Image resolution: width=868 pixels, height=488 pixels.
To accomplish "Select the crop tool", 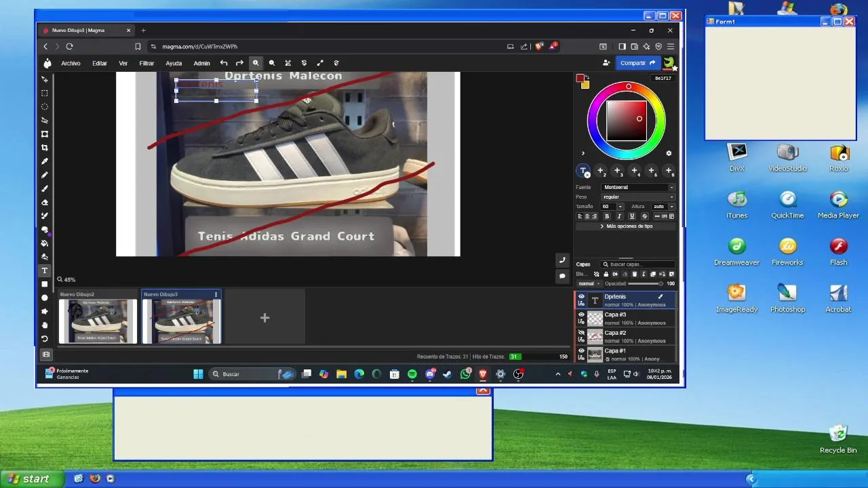I will tap(45, 148).
